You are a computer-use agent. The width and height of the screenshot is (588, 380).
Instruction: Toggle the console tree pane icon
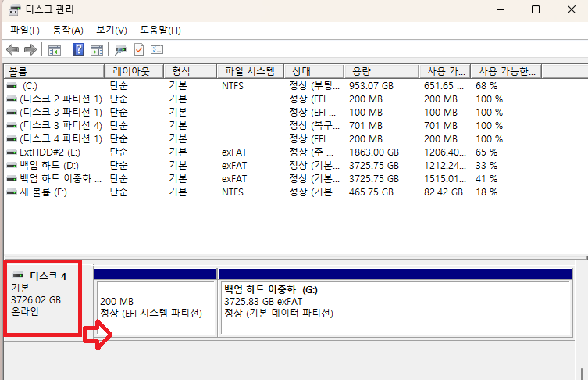coord(55,49)
